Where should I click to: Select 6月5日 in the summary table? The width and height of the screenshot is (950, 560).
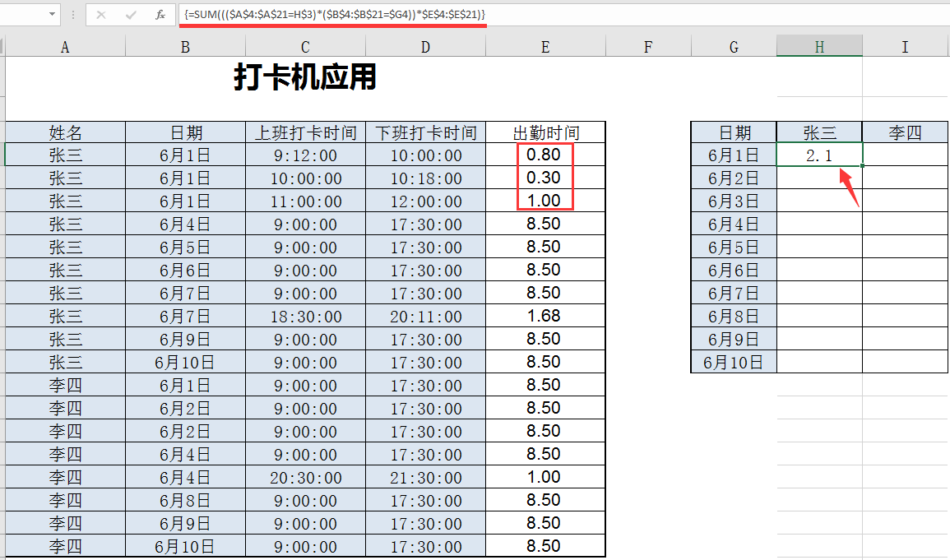point(734,247)
